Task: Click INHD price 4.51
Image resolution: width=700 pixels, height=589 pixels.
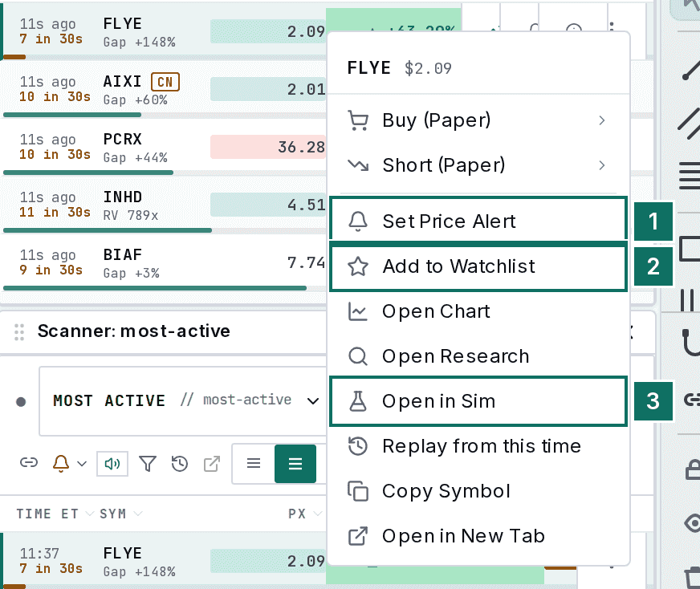Action: pyautogui.click(x=307, y=205)
